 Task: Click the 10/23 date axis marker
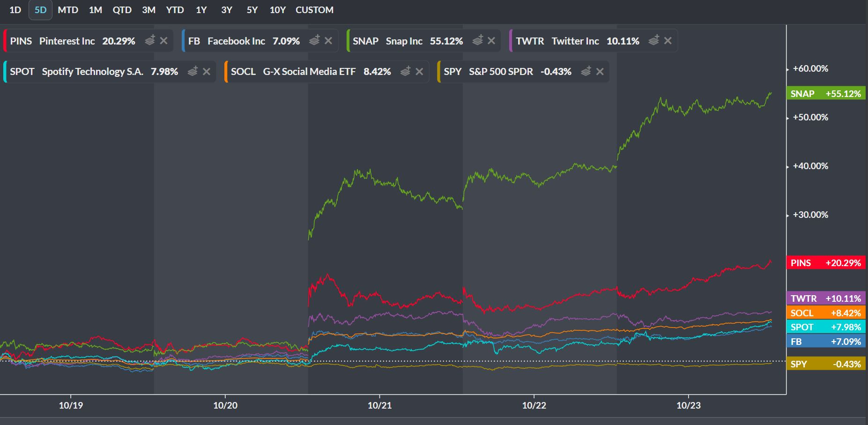tap(689, 405)
